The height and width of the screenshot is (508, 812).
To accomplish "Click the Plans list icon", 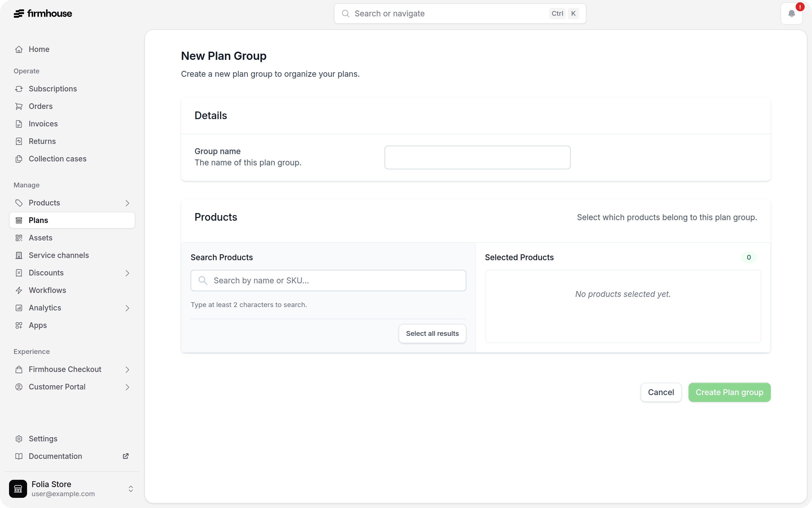I will coord(19,220).
